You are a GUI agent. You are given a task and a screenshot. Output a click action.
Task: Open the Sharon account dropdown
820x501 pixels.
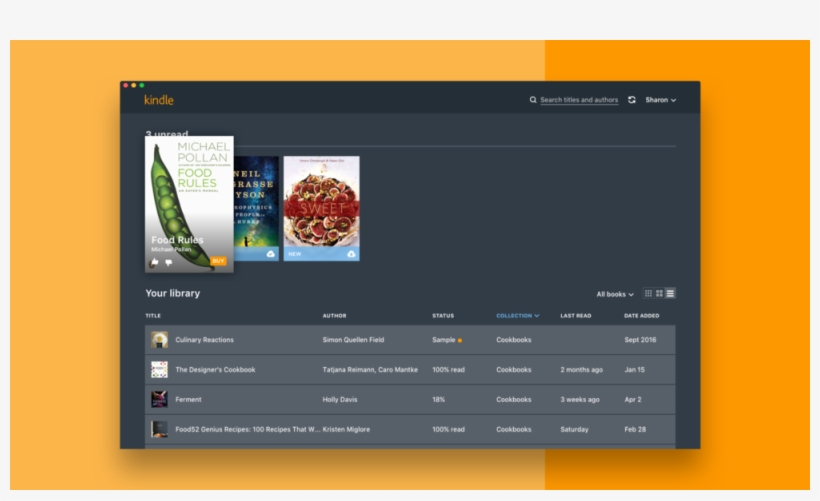pos(660,100)
